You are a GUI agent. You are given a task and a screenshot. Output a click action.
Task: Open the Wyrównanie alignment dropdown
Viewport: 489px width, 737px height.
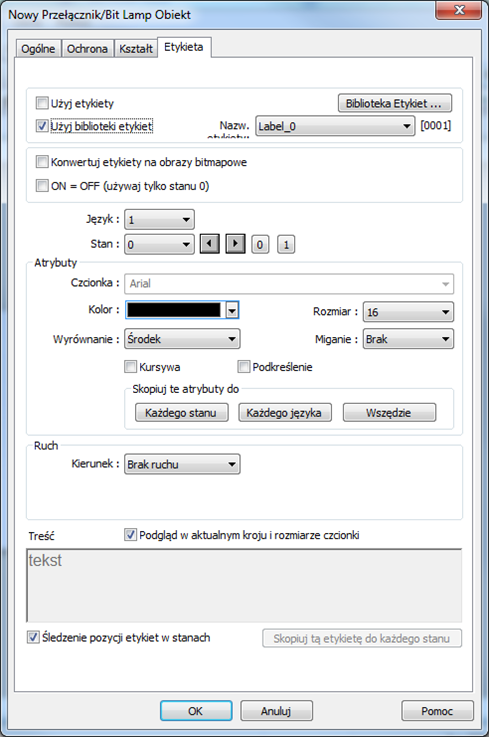[182, 339]
